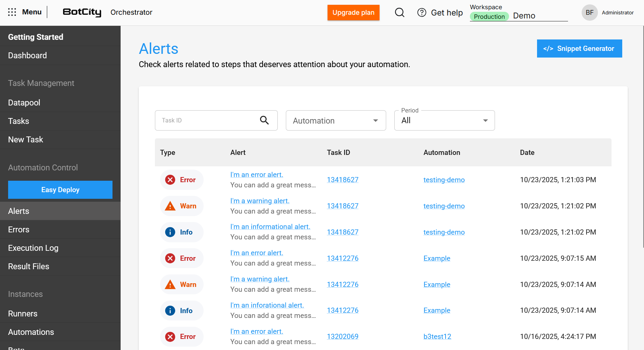Click inside the Task ID input field

(203, 120)
